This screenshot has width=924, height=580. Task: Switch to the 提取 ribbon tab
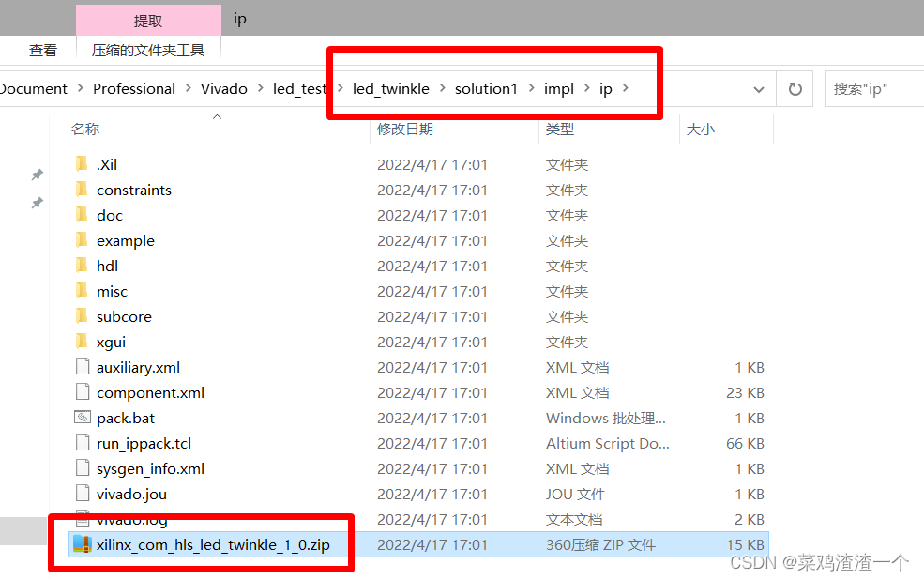147,18
